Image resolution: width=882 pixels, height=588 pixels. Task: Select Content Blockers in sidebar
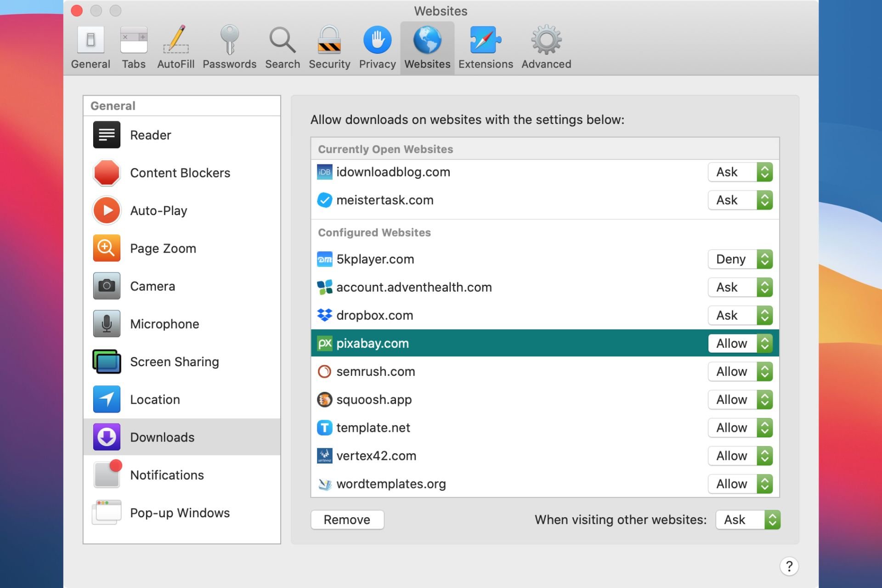point(181,172)
